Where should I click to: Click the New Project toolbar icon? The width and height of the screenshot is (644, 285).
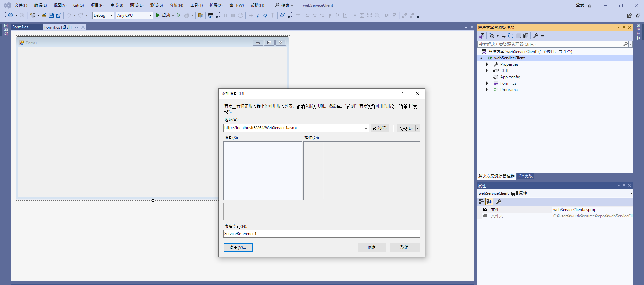pyautogui.click(x=33, y=15)
